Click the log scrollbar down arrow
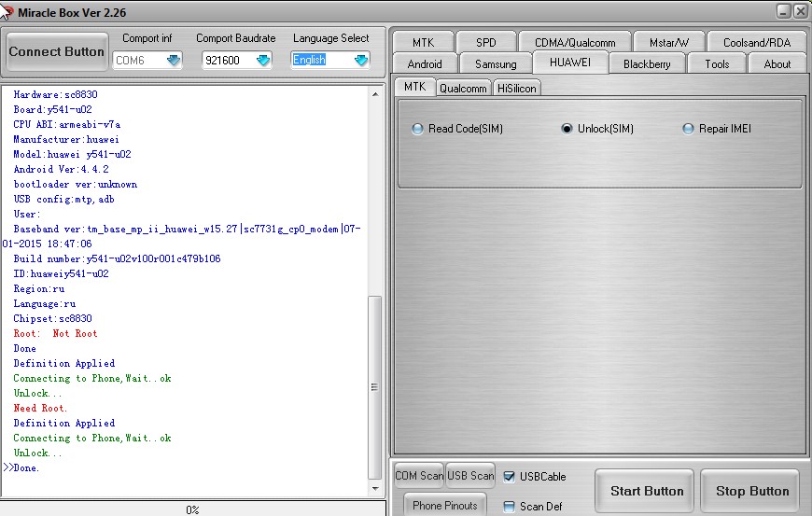The width and height of the screenshot is (812, 516). (375, 488)
